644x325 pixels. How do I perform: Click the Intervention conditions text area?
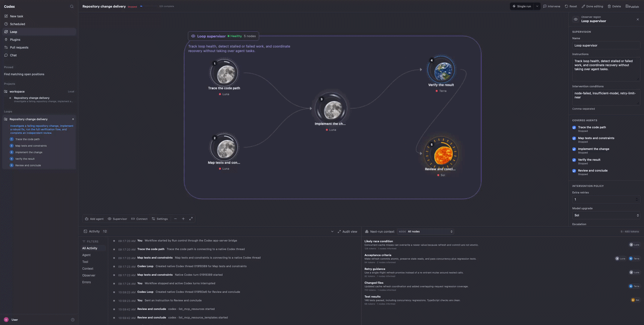(x=606, y=97)
